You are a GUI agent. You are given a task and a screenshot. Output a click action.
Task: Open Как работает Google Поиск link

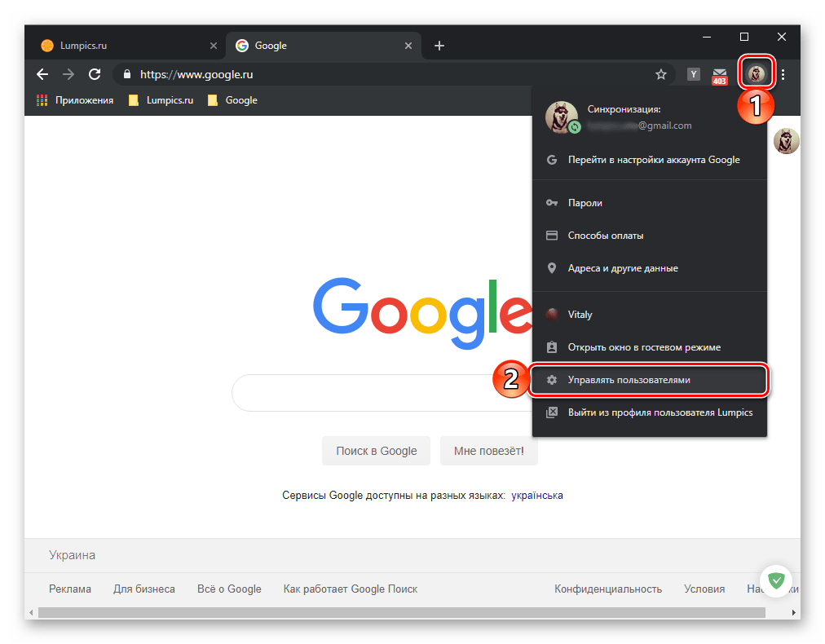pos(351,589)
